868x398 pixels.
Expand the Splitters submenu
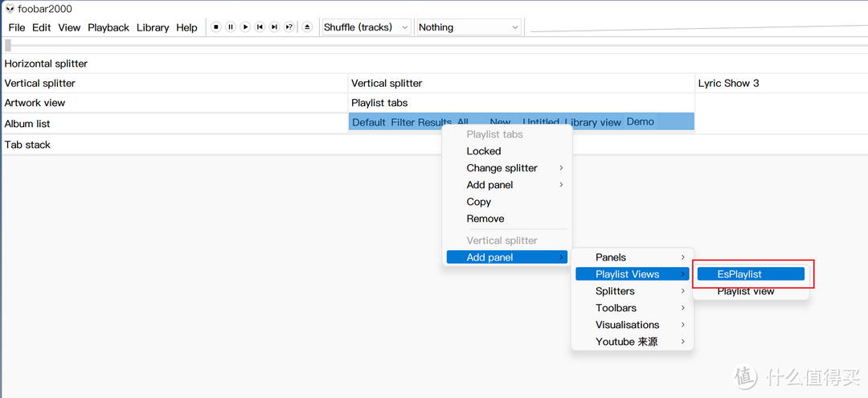pos(633,290)
